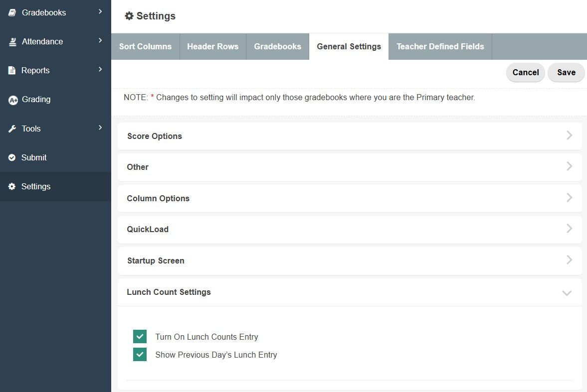Screen dimensions: 587x392
Task: Click the Reports document icon
Action: (x=12, y=70)
